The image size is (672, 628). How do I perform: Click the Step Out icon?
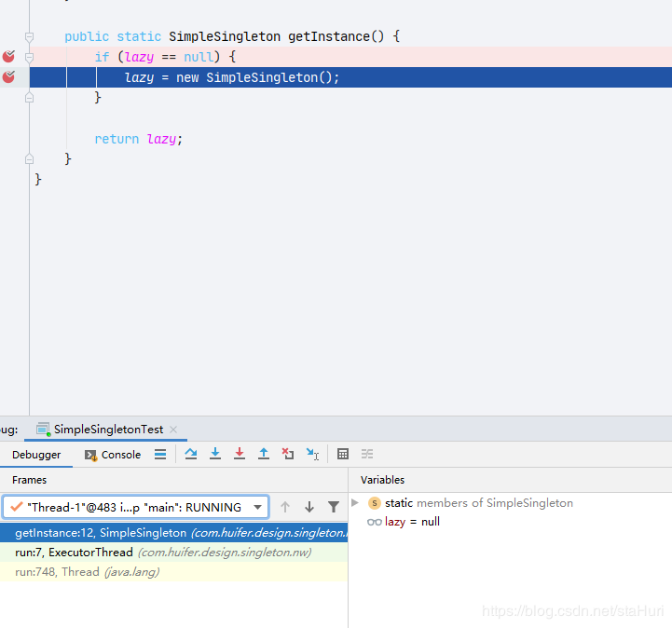[264, 454]
